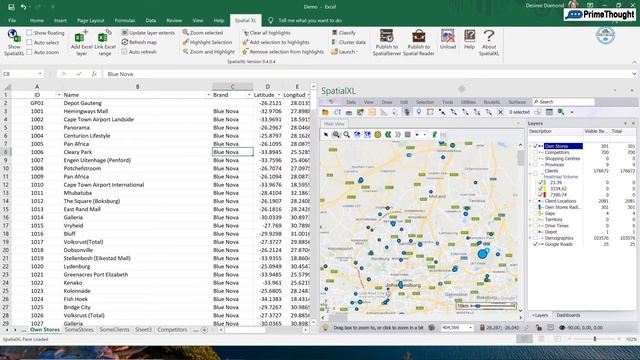Open the Brand column filter dropdown
The height and width of the screenshot is (360, 640).
coord(249,95)
